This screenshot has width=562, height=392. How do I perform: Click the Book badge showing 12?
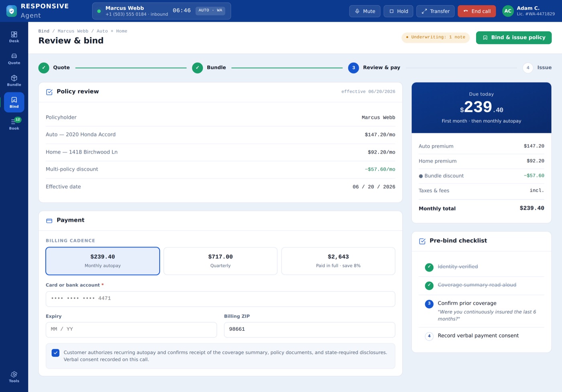pos(18,120)
